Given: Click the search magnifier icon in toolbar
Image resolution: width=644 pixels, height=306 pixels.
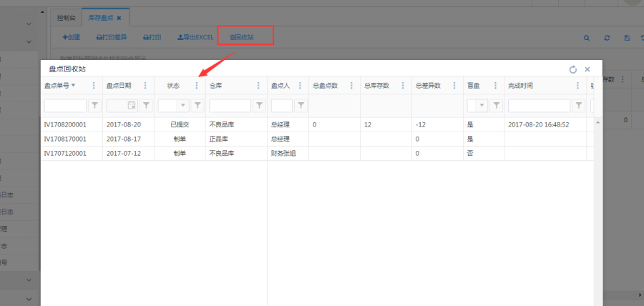Looking at the screenshot, I should point(587,38).
